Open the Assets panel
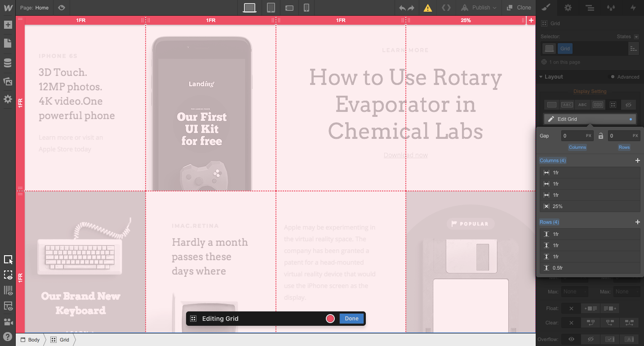This screenshot has width=644, height=346. 8,81
